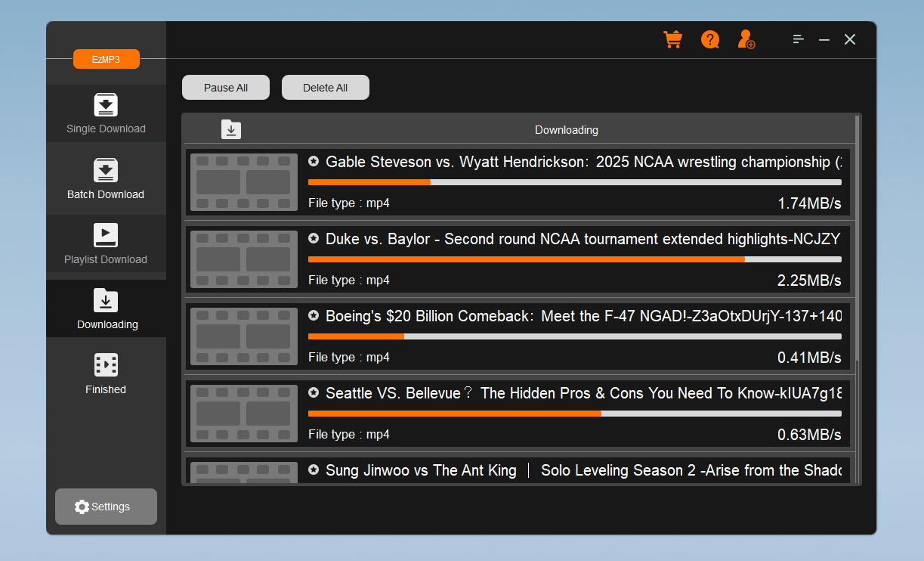Switch to Batch Download tab
The image size is (924, 561).
(106, 179)
